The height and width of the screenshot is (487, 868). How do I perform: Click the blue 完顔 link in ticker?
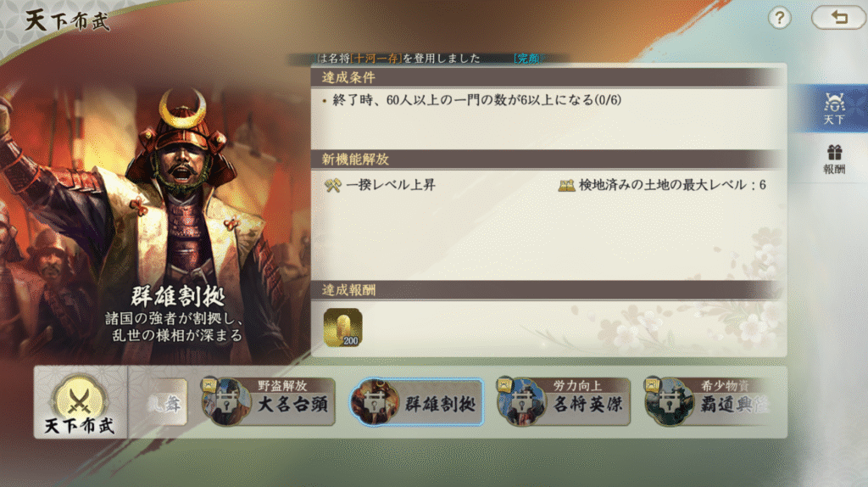[x=526, y=59]
